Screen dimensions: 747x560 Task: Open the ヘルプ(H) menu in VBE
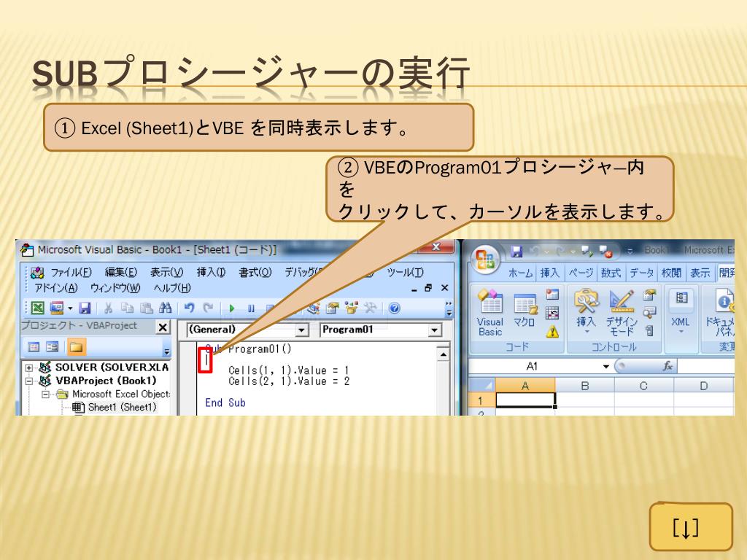pos(171,288)
